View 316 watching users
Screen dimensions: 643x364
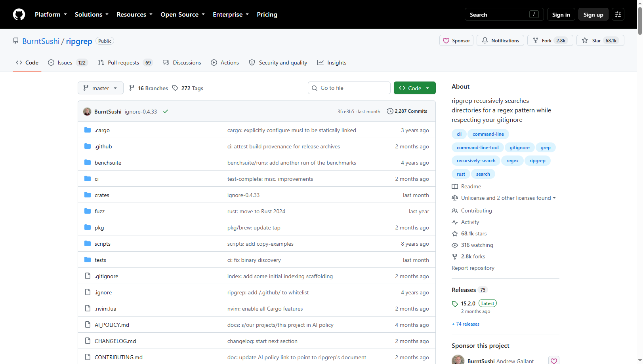(x=473, y=245)
